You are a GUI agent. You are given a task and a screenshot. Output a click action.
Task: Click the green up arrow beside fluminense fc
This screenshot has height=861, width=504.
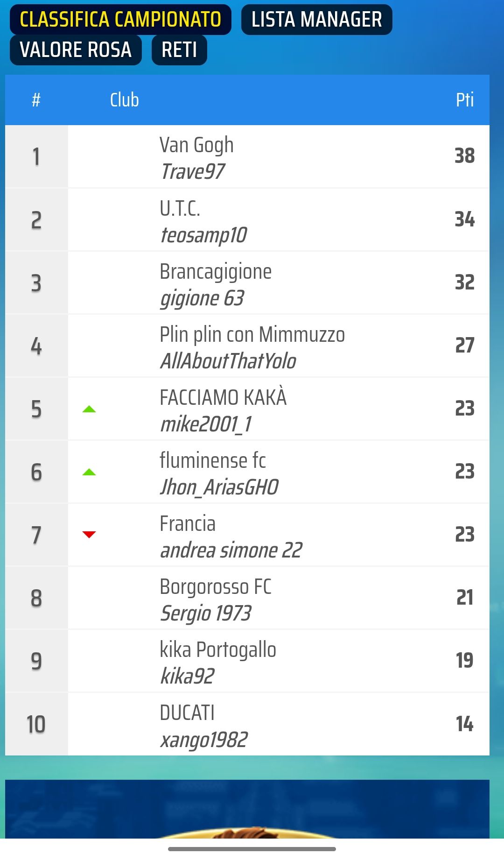pos(89,473)
